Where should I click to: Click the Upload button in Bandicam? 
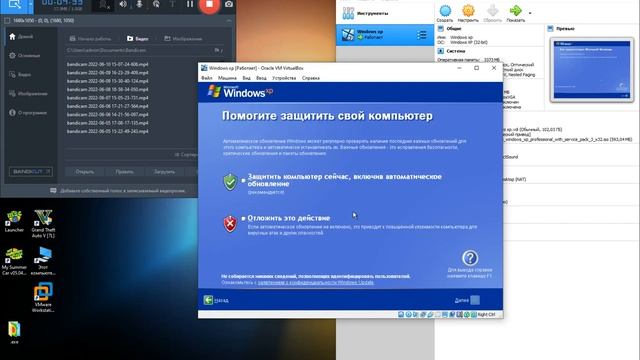point(164,172)
